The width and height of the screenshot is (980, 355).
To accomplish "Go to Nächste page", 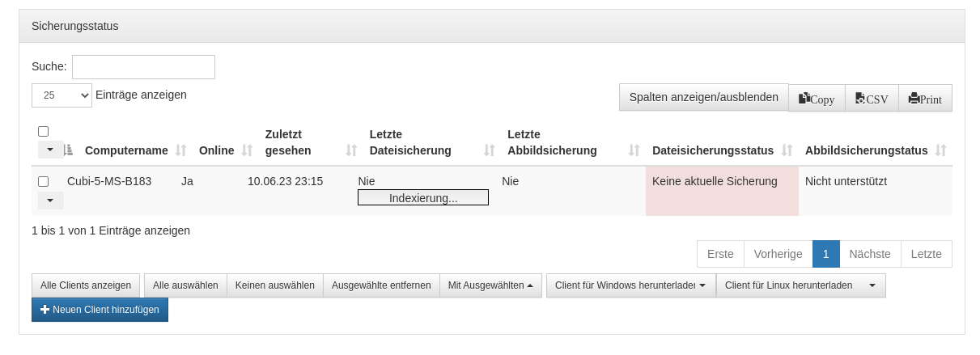I will coord(870,254).
